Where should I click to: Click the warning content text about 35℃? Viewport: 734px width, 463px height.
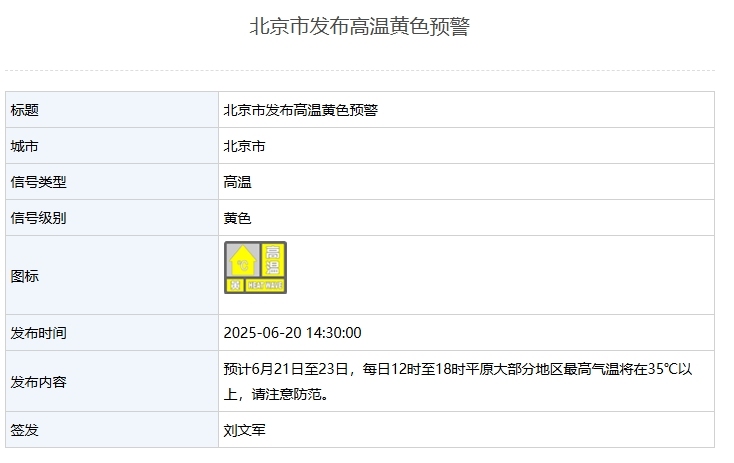[x=458, y=382]
